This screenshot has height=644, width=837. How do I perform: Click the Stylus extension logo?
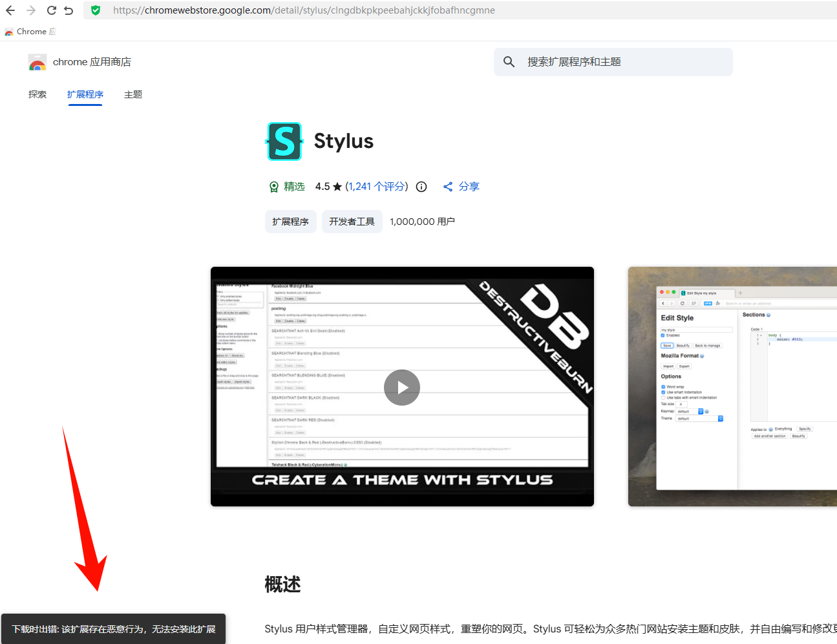pyautogui.click(x=284, y=141)
